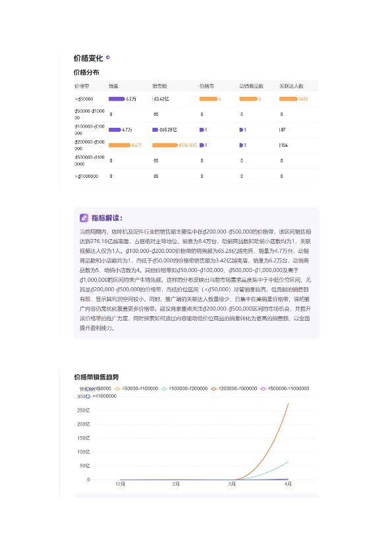Toggle the >₫1000000 legend series

[101, 397]
